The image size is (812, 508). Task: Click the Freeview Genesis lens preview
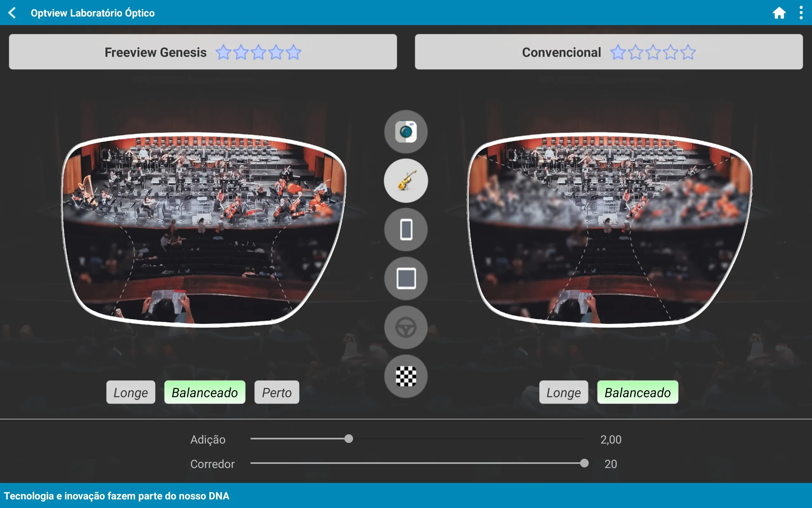click(x=204, y=230)
